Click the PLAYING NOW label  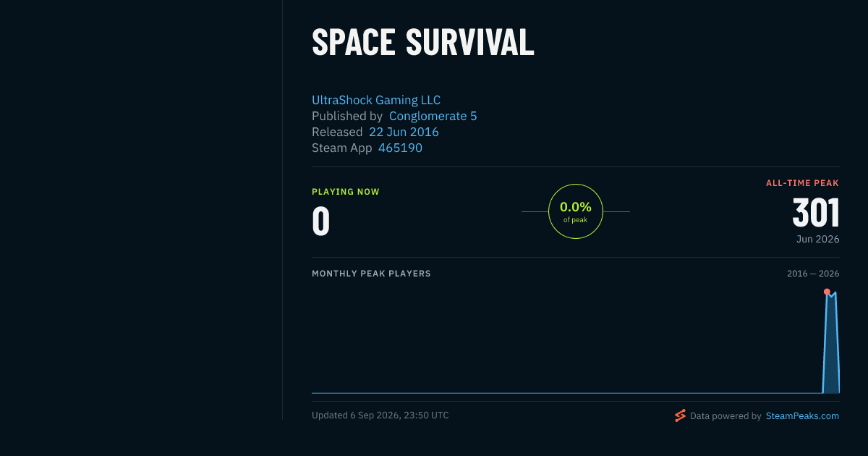pyautogui.click(x=346, y=192)
